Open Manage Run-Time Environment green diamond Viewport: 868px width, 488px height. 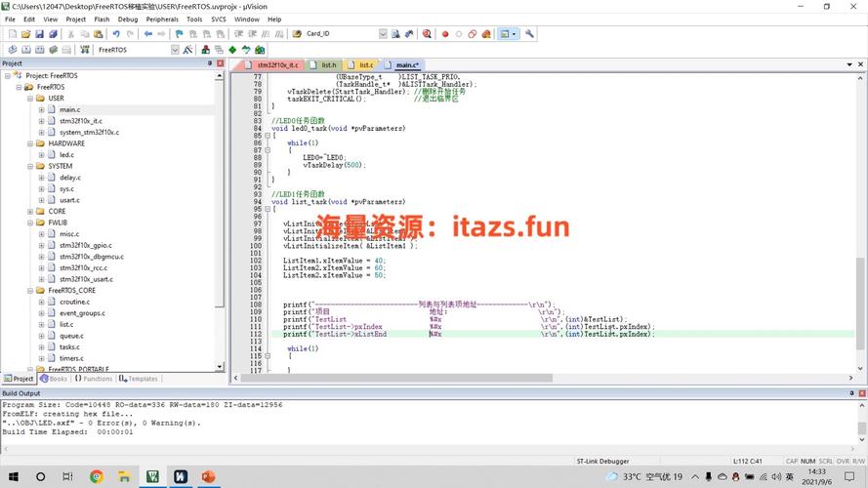click(232, 50)
